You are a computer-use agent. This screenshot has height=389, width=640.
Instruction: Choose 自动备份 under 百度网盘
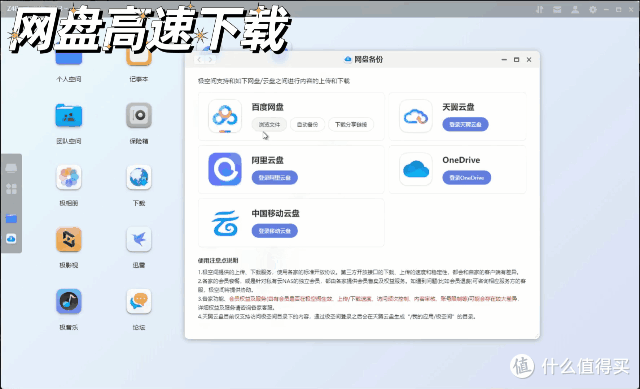pos(307,124)
